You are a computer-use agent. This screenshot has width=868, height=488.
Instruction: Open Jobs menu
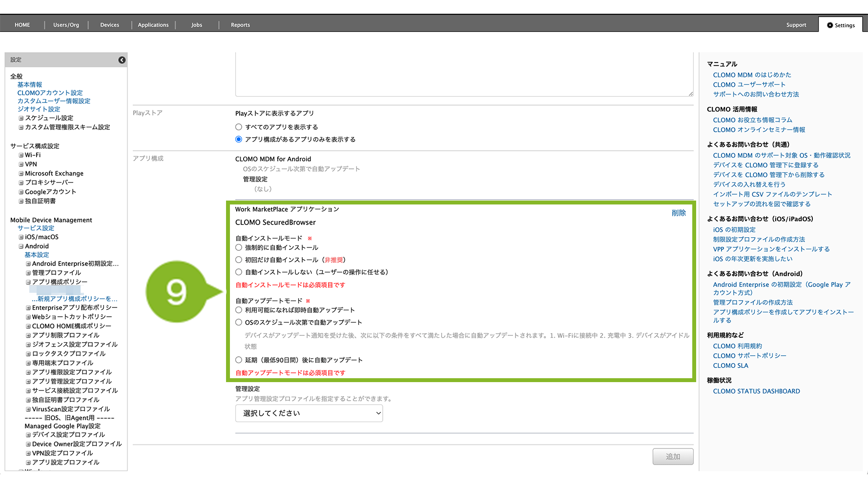pyautogui.click(x=197, y=25)
